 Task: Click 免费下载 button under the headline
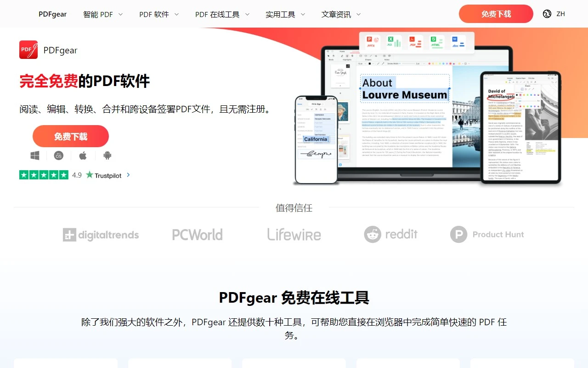(x=71, y=136)
